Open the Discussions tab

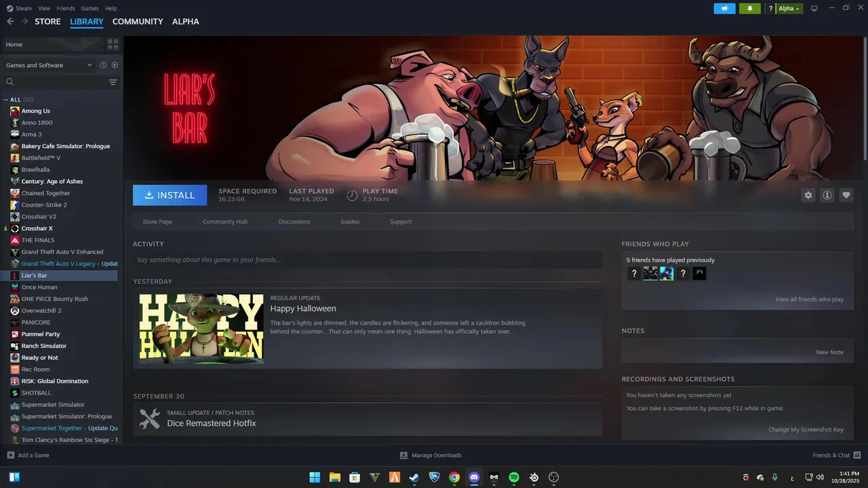coord(294,222)
